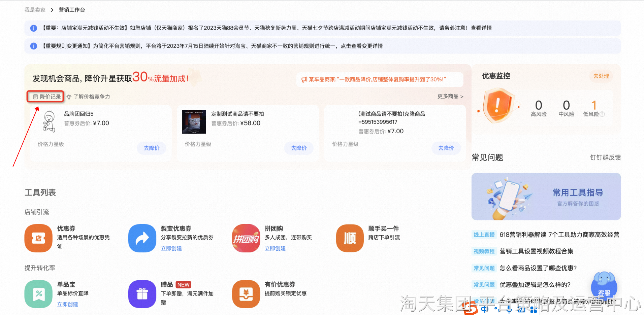Open 营销工具设置视频教程合集
The image size is (644, 315).
tap(536, 251)
